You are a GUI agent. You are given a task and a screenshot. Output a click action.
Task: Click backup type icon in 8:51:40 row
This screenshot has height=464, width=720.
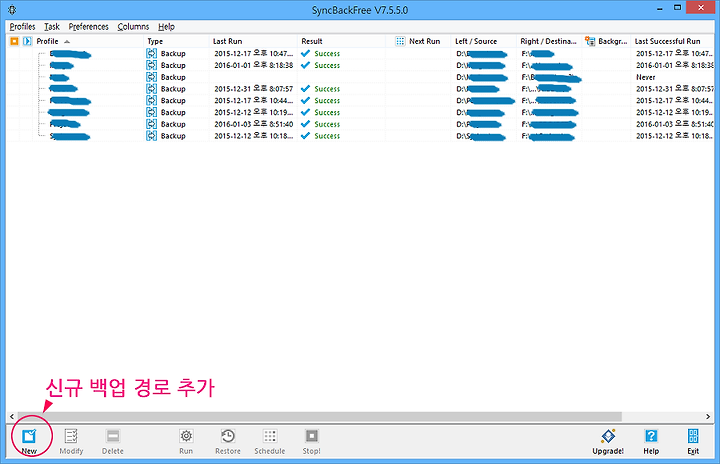(x=152, y=124)
